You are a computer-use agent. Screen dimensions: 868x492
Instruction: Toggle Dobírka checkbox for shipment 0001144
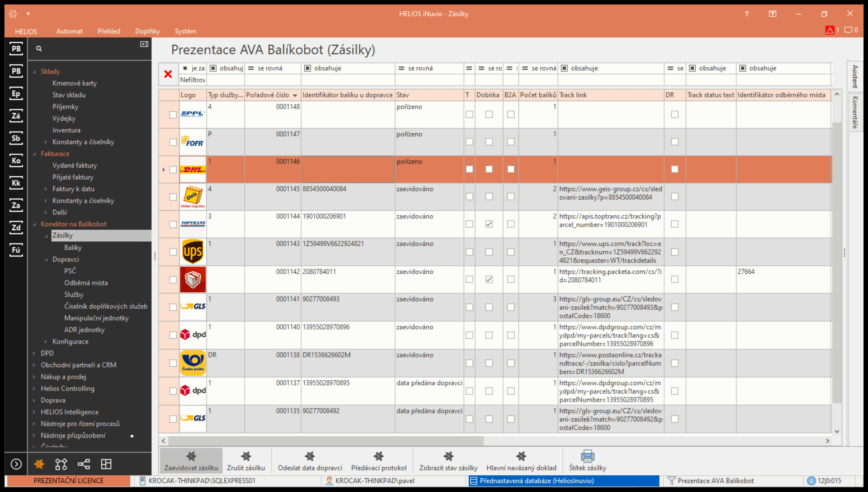489,224
